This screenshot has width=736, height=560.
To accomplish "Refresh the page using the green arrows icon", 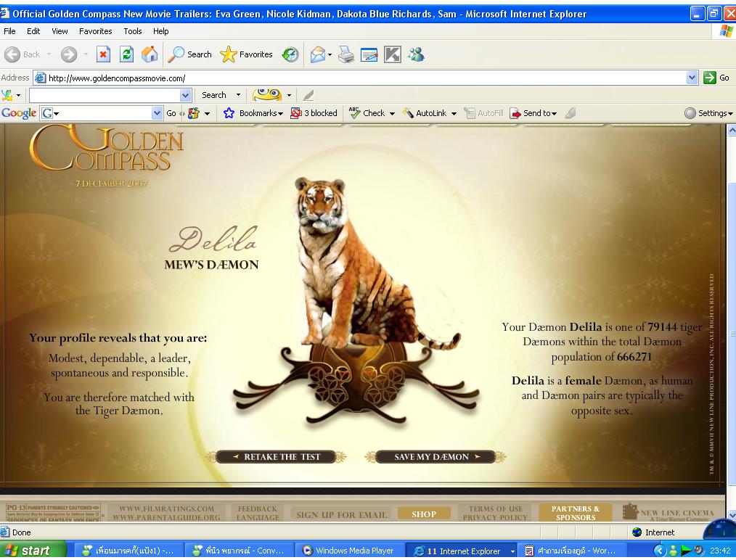I will point(126,54).
